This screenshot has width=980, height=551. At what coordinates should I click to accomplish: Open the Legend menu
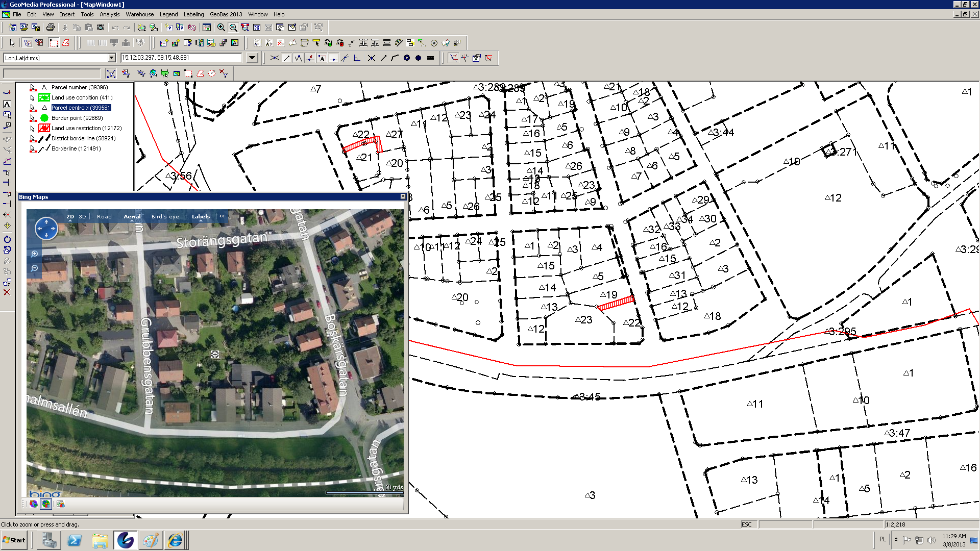[168, 14]
